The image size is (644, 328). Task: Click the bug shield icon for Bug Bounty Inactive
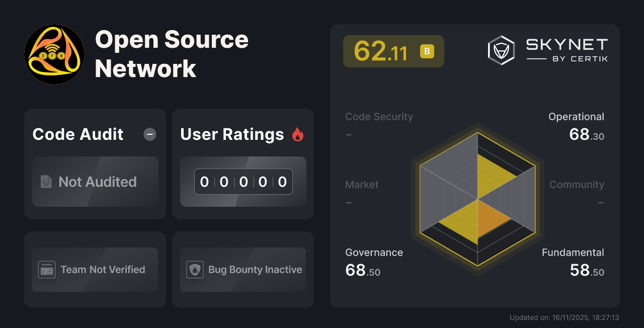pos(195,270)
